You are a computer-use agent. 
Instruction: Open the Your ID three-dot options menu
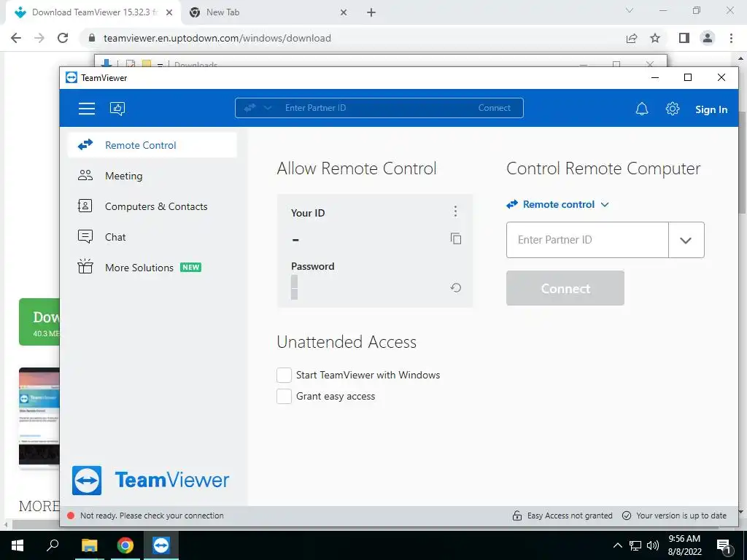pos(455,211)
